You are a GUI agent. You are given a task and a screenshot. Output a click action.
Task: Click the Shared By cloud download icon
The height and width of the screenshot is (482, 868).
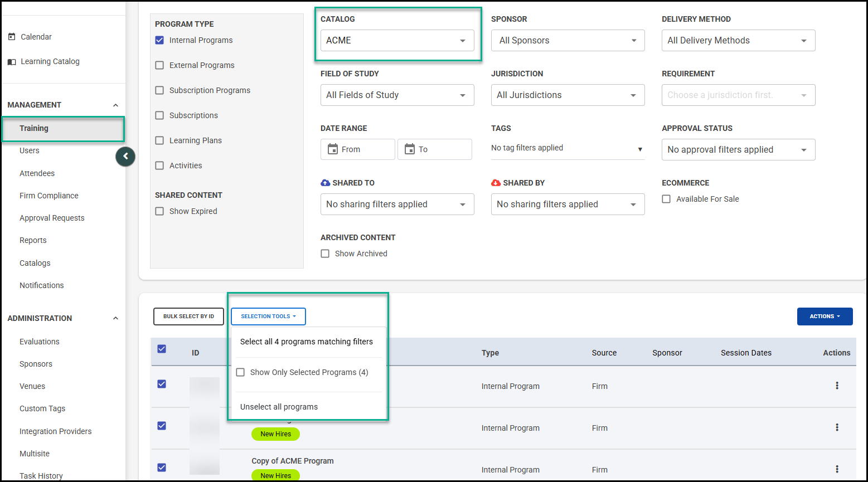tap(496, 183)
